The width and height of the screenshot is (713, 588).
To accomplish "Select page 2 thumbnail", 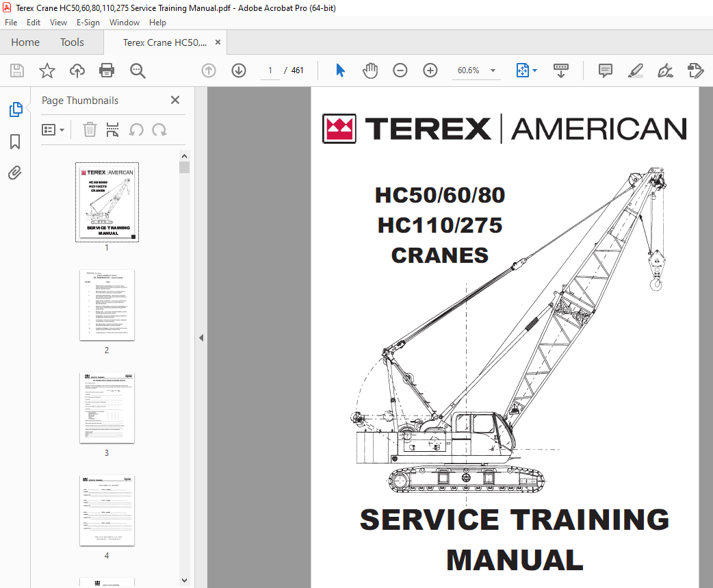I will coord(107,305).
